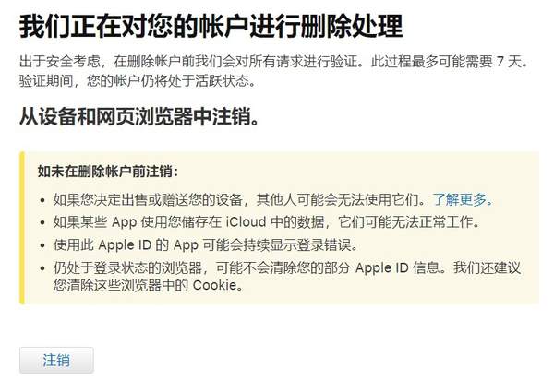Click the word iCloud in the second bullet
This screenshot has height=392, width=554.
pos(246,222)
